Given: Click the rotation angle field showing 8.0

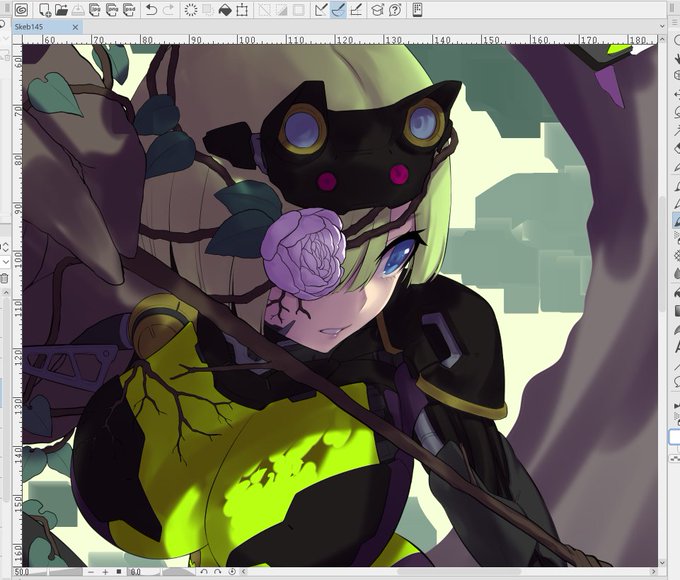Looking at the screenshot, I should coord(136,572).
